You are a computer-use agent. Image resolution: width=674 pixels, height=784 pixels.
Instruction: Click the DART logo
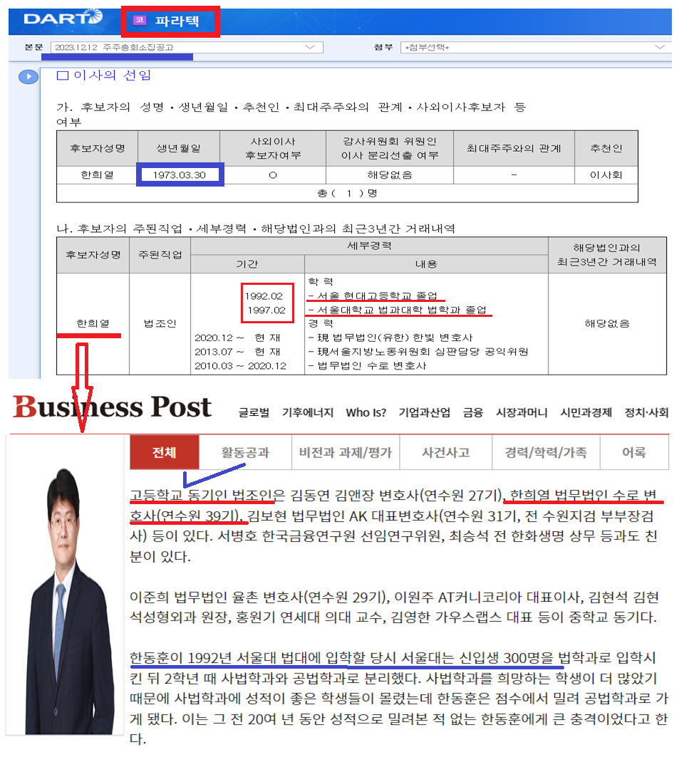point(63,18)
